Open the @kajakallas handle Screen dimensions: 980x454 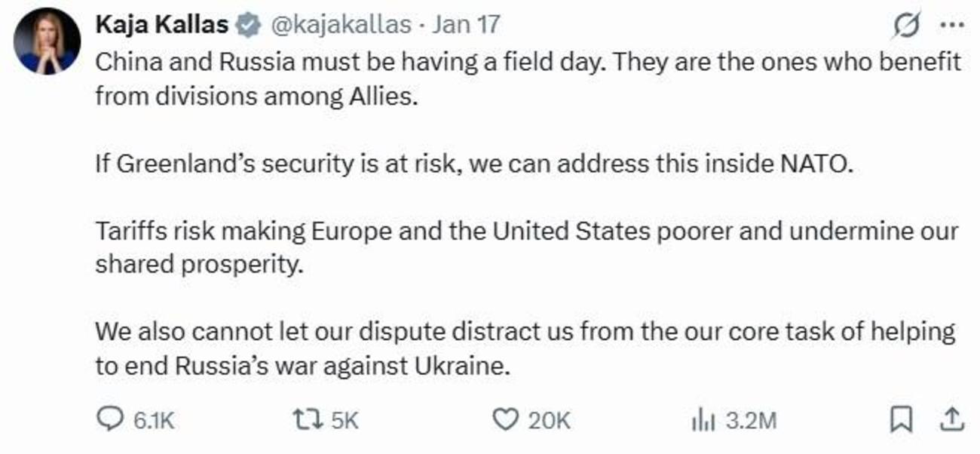[x=339, y=23]
